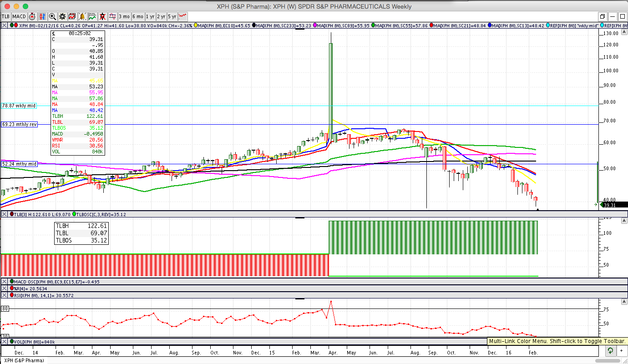Close the main XPH price pane
This screenshot has width=628, height=364.
pyautogui.click(x=4, y=25)
